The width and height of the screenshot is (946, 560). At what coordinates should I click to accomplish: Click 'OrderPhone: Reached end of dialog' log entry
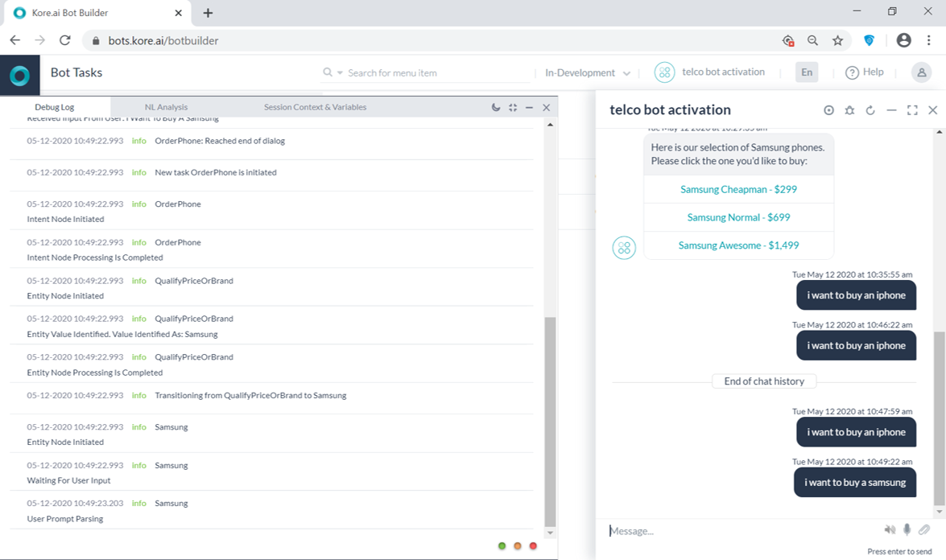[220, 141]
